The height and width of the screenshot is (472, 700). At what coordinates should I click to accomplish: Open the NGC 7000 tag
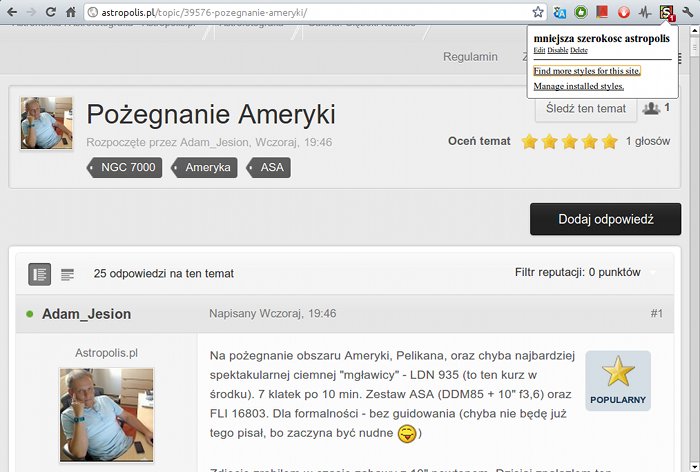125,167
